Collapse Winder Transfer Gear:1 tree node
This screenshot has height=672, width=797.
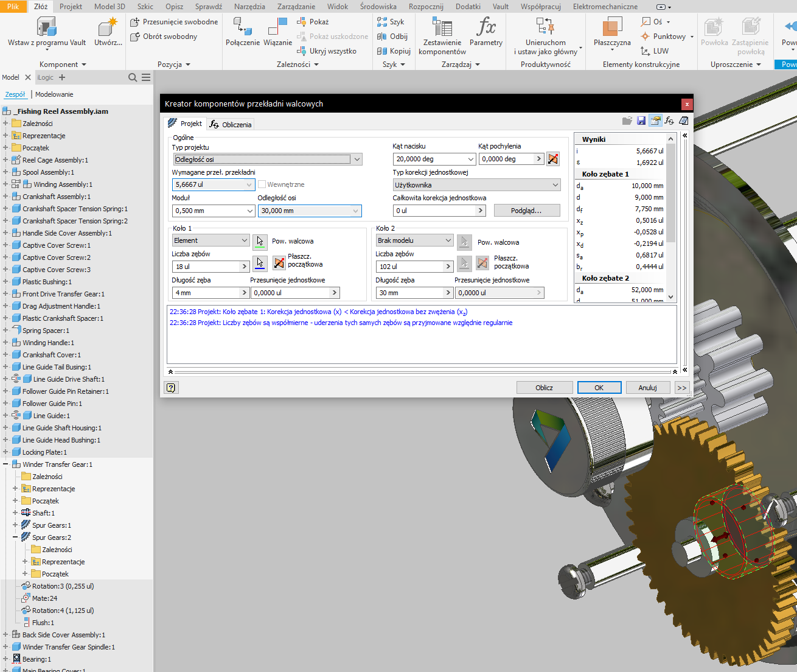[x=5, y=464]
